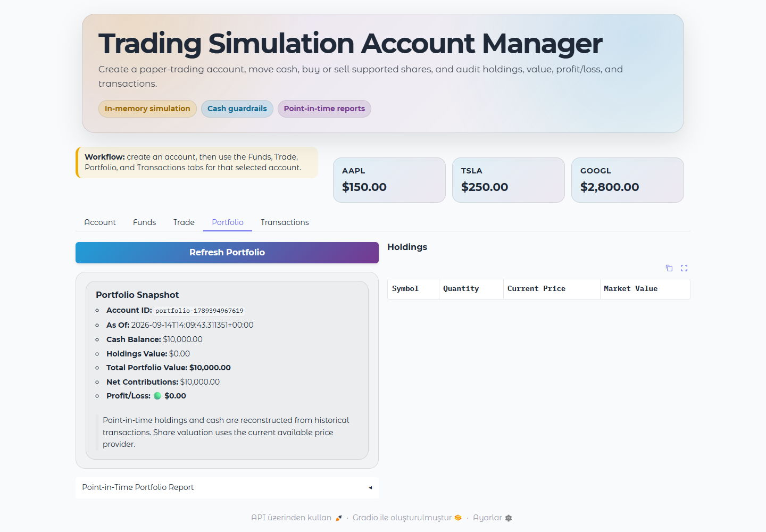Click the Holdings Value $0.00 line

(x=148, y=354)
